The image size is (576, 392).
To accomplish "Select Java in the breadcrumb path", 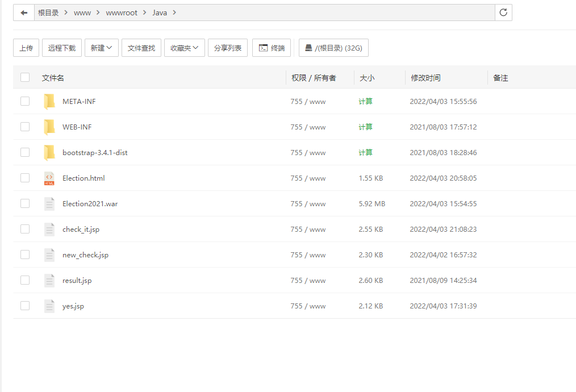I will click(x=160, y=13).
